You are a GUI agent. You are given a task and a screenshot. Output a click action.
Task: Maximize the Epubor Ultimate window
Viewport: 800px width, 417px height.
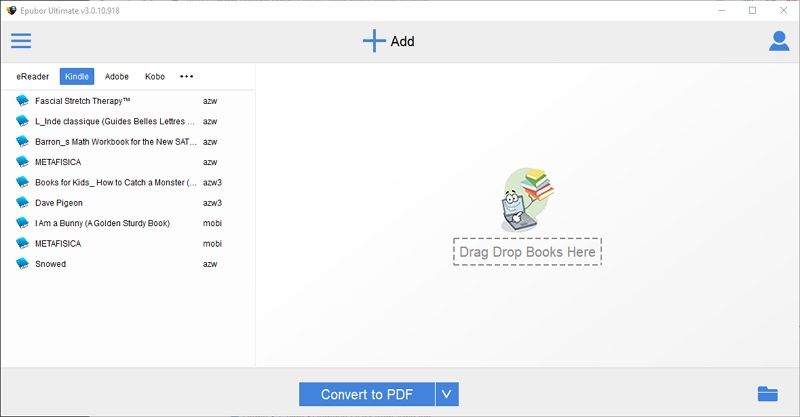point(753,10)
